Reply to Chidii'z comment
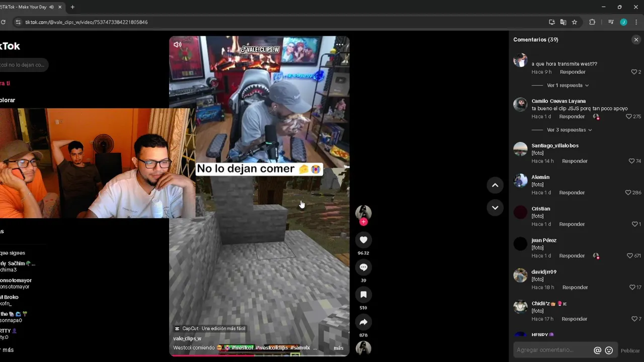The width and height of the screenshot is (644, 362). point(575,319)
